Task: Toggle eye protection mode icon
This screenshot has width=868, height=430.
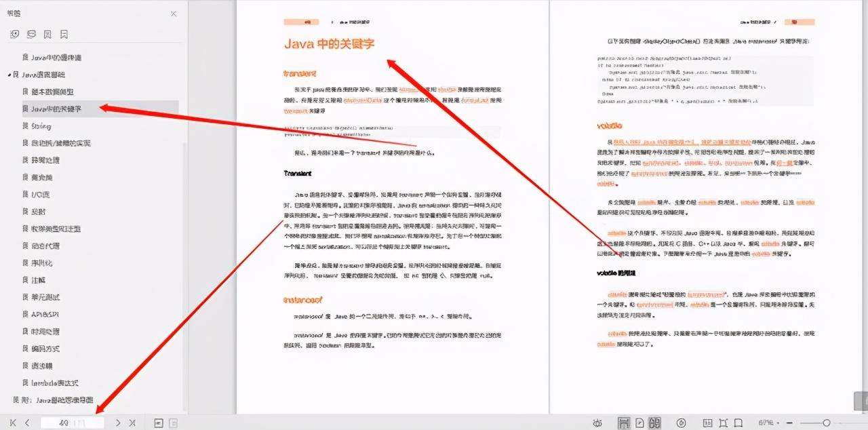Action: [597, 423]
